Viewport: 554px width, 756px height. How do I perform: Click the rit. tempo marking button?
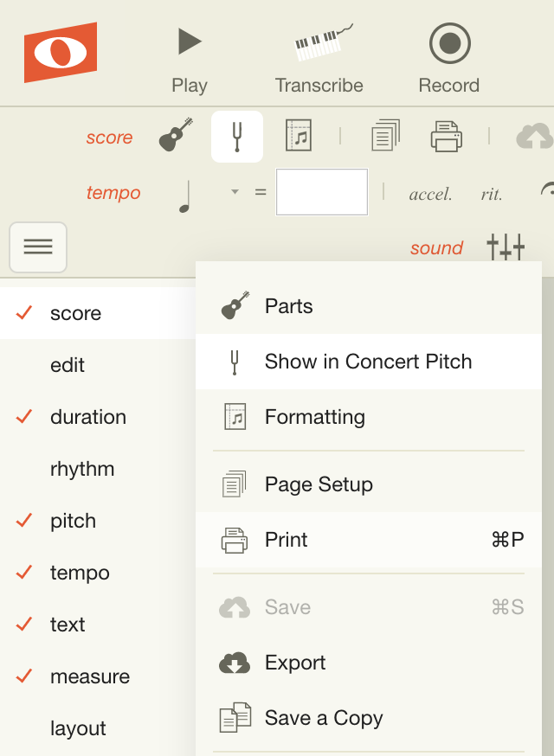(492, 194)
